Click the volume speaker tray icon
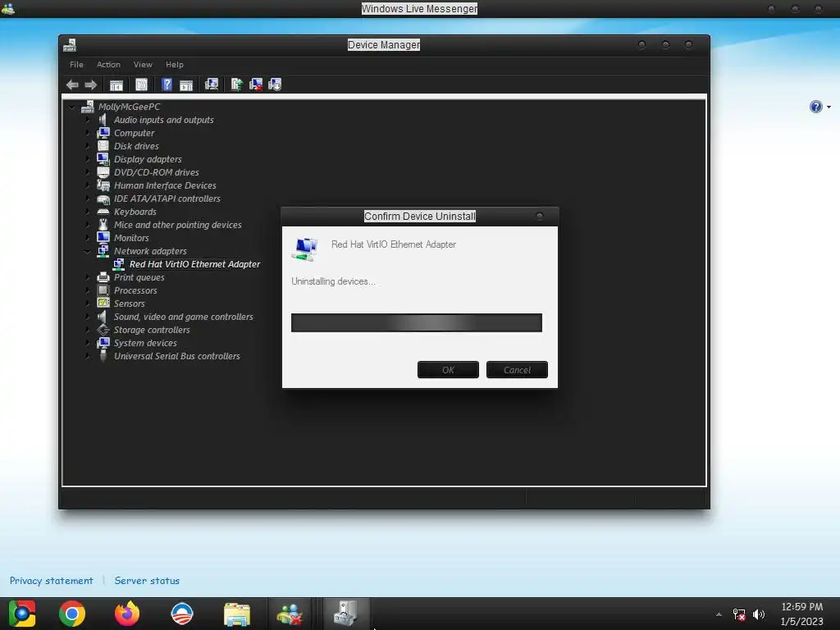The width and height of the screenshot is (840, 630). 759,614
